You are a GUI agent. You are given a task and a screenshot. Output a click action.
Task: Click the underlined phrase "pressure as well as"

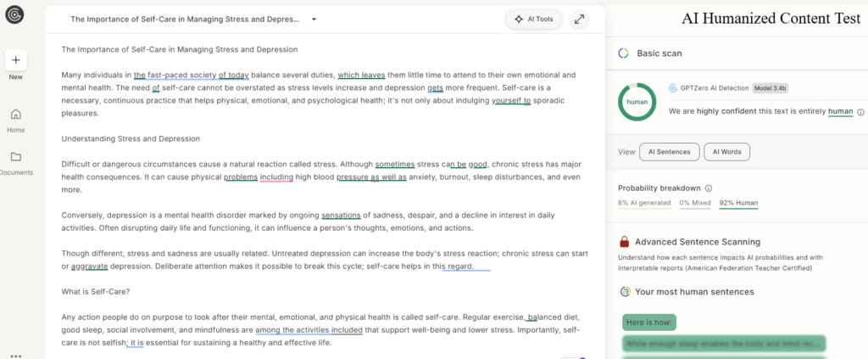pyautogui.click(x=371, y=177)
